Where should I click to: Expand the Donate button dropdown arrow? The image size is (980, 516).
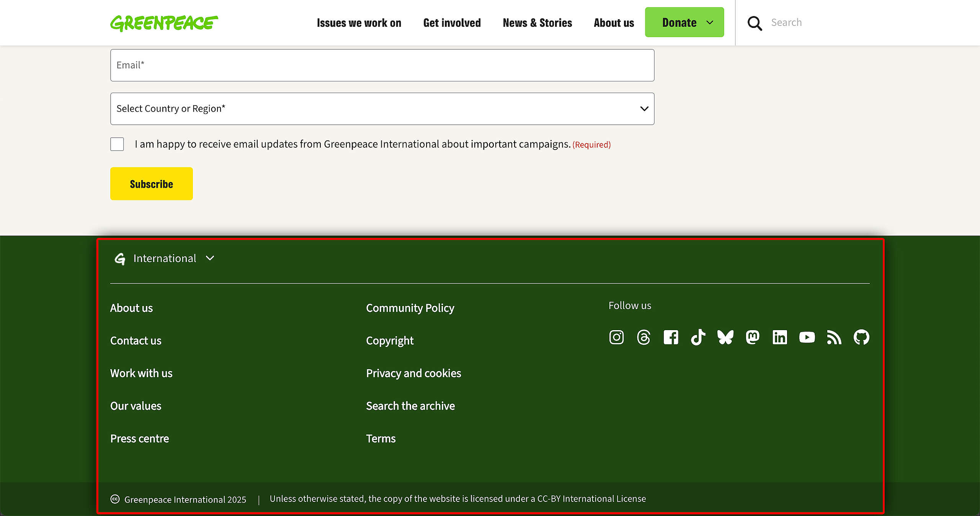[710, 23]
